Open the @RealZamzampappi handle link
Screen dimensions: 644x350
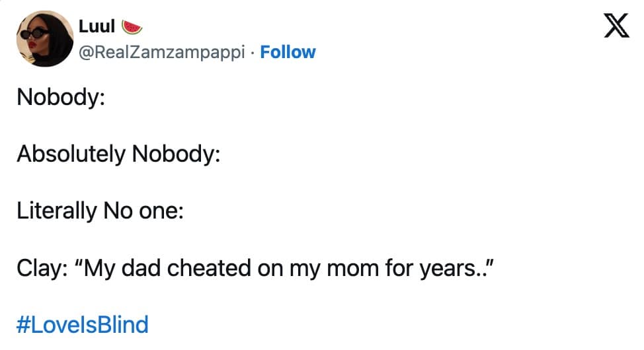tap(165, 52)
